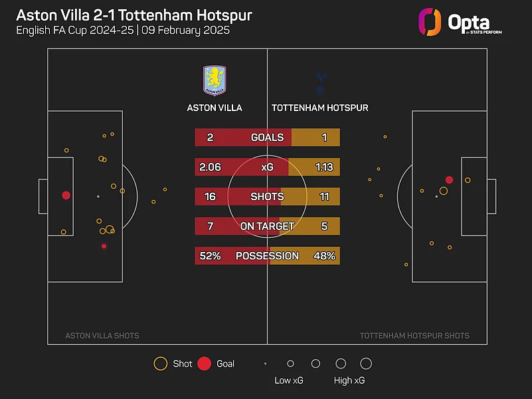Click the Opta logo icon
The height and width of the screenshot is (399, 532).
430,21
